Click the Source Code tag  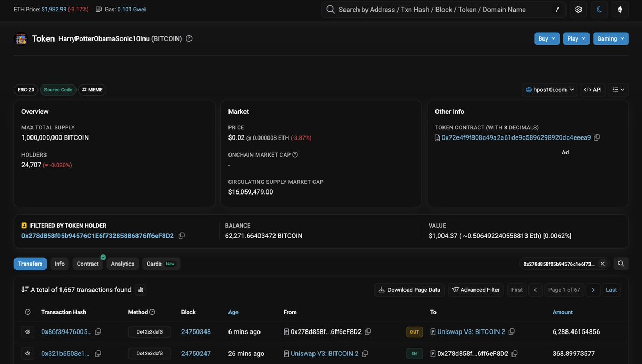(58, 90)
